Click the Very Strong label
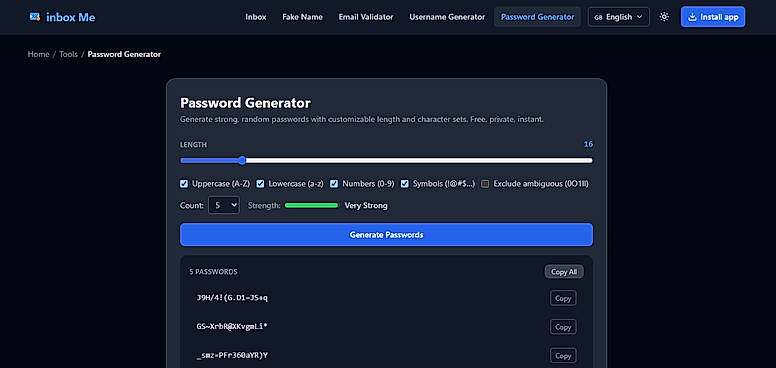 click(366, 205)
